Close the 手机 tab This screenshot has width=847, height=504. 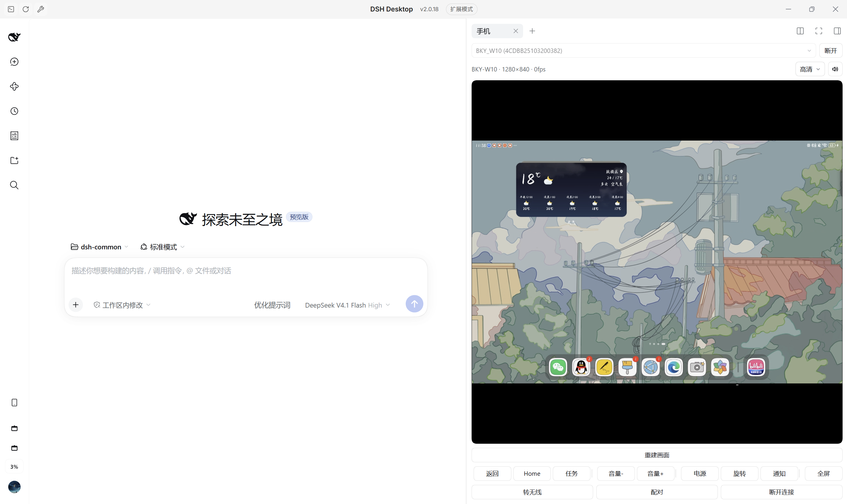click(x=516, y=31)
